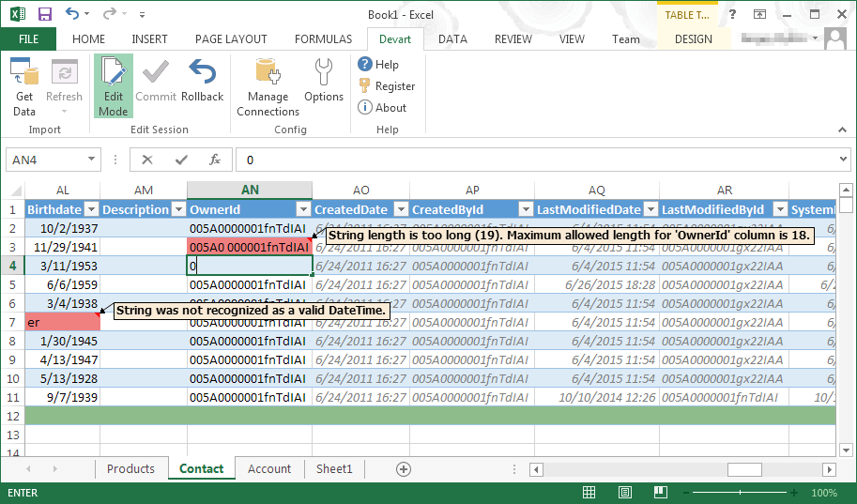Open the Name Box dropdown arrow
This screenshot has height=504, width=857.
pyautogui.click(x=91, y=160)
